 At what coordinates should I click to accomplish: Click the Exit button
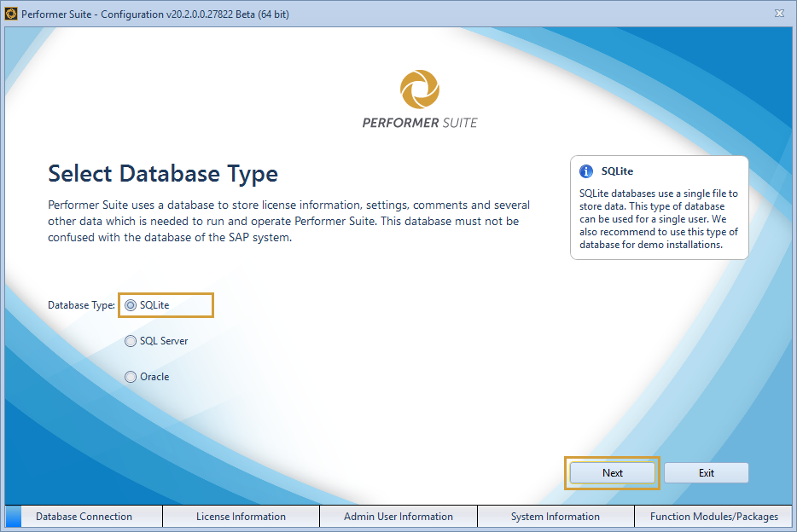tap(706, 472)
